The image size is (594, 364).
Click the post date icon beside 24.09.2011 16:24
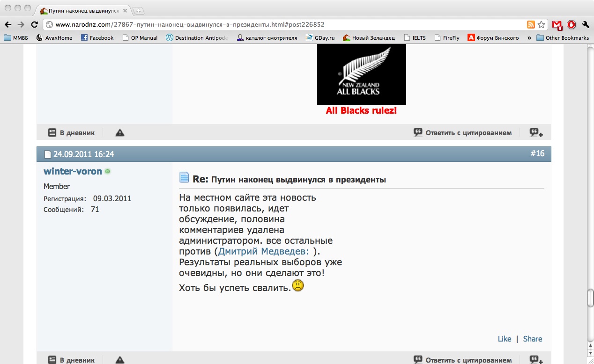[x=47, y=154]
